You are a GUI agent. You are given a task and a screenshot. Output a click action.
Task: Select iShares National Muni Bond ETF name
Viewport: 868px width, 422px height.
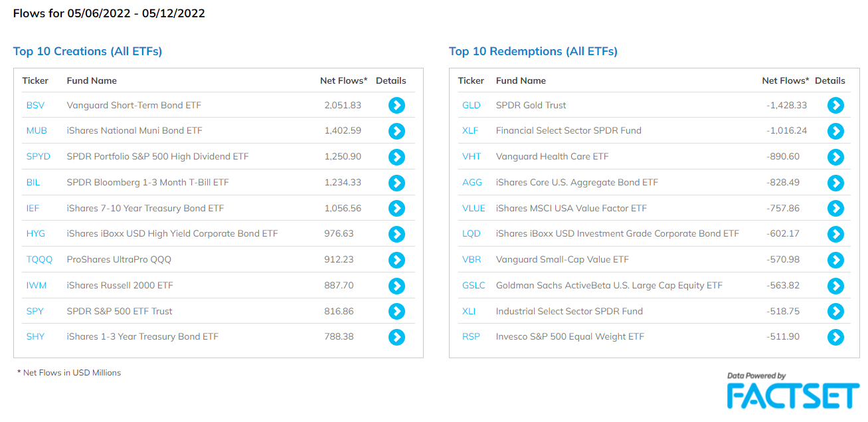click(x=135, y=131)
